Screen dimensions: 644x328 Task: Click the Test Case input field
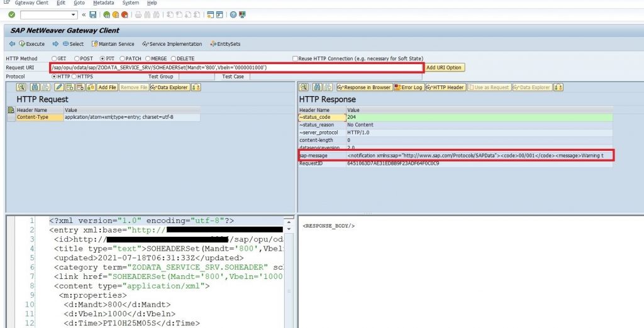click(336, 77)
